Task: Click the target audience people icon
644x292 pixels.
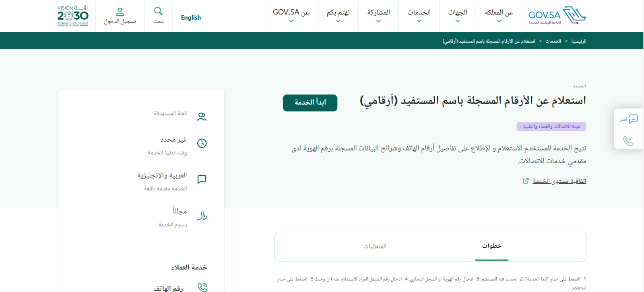Action: point(202,117)
